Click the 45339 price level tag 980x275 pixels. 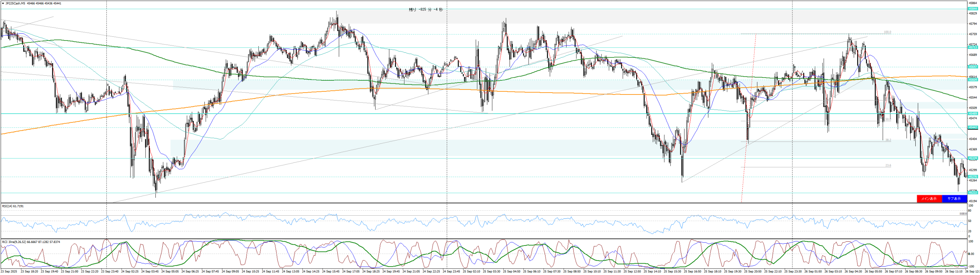973,158
